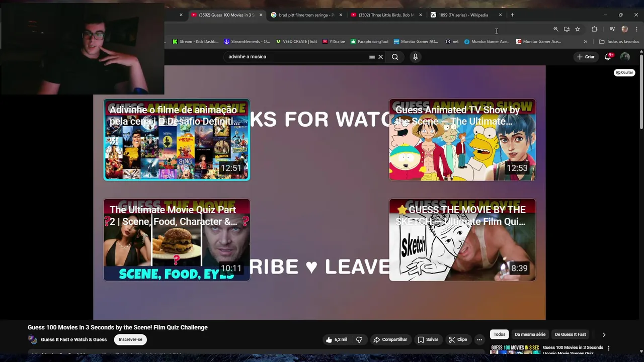
Task: Select the Todos filter chip
Action: pyautogui.click(x=499, y=334)
